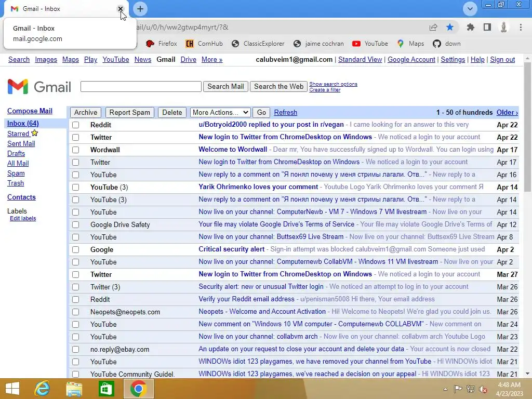Tick checkbox for Wordwall welcome email

pos(76,150)
